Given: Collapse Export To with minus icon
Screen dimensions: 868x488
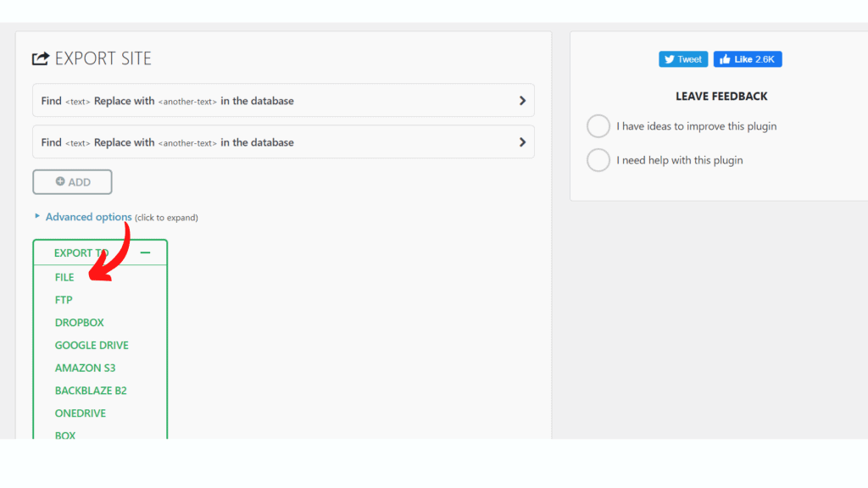Looking at the screenshot, I should (145, 252).
